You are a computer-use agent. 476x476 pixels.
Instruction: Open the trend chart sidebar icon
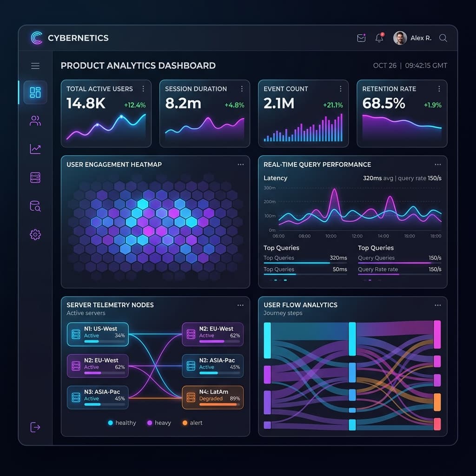tap(35, 149)
